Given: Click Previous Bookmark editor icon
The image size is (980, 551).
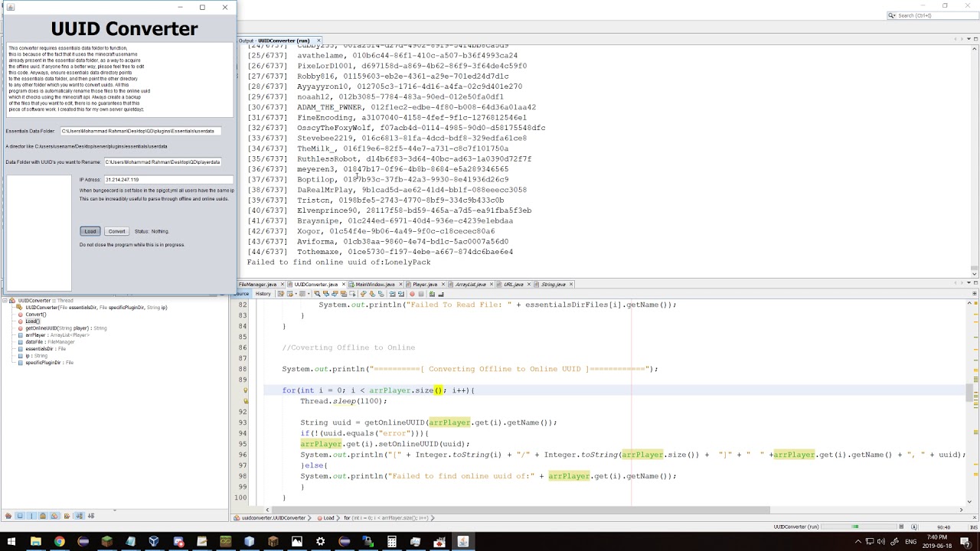Looking at the screenshot, I should point(363,294).
